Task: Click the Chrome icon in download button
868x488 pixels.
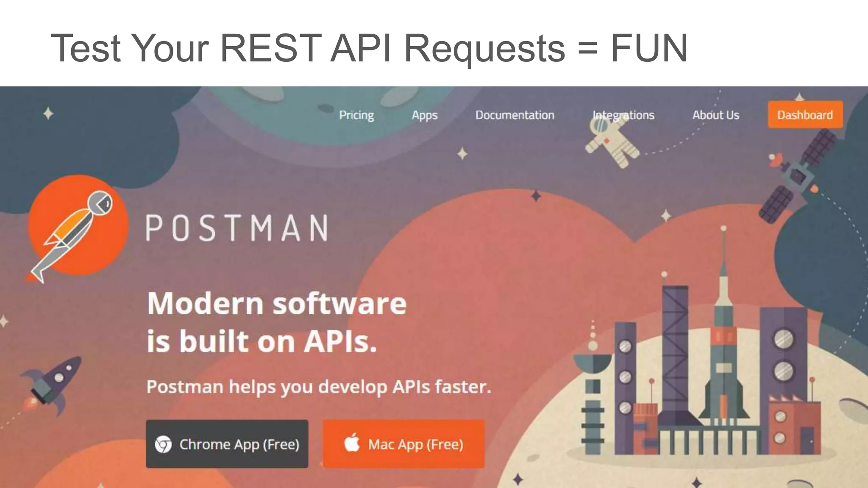Action: tap(163, 444)
